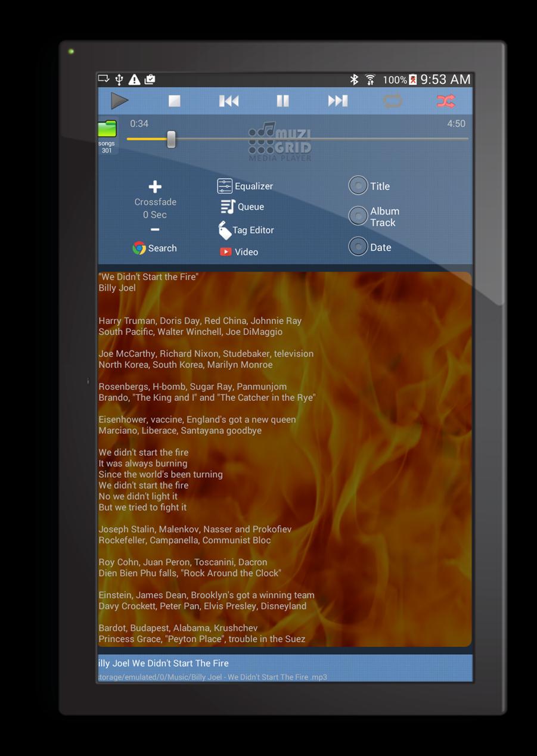The height and width of the screenshot is (756, 537).
Task: Select the Album Track sort option
Action: click(x=358, y=216)
